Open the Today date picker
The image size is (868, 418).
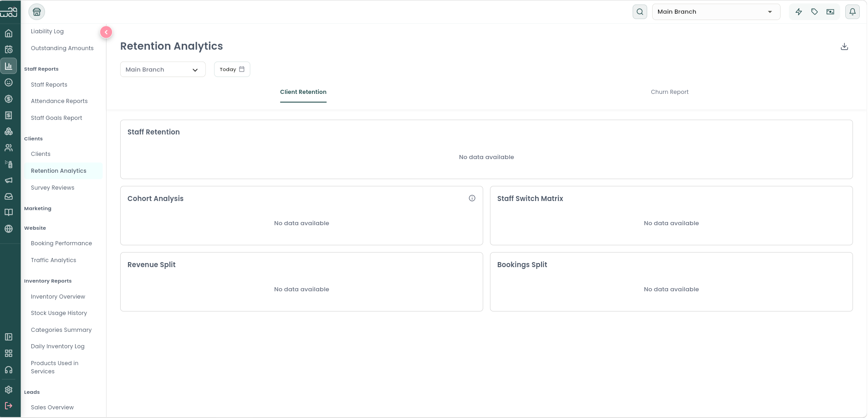pos(232,69)
